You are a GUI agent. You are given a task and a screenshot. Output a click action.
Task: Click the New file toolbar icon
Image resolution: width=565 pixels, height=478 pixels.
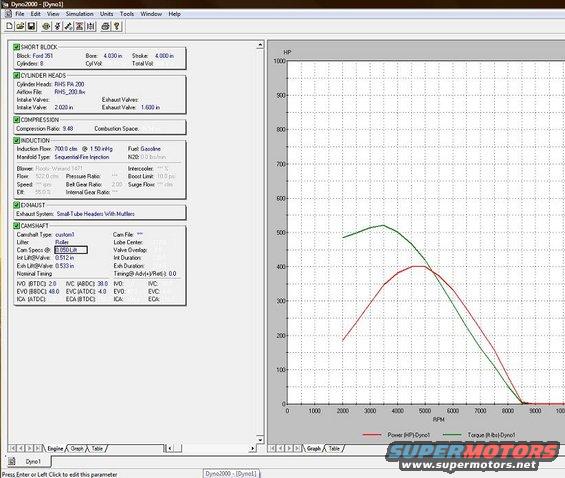click(x=10, y=26)
